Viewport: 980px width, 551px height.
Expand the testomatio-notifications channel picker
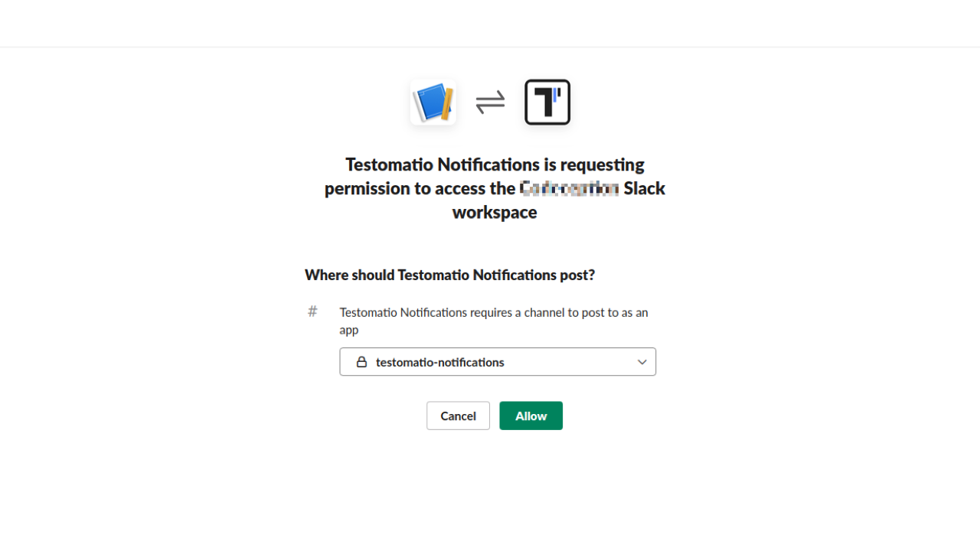pyautogui.click(x=498, y=361)
